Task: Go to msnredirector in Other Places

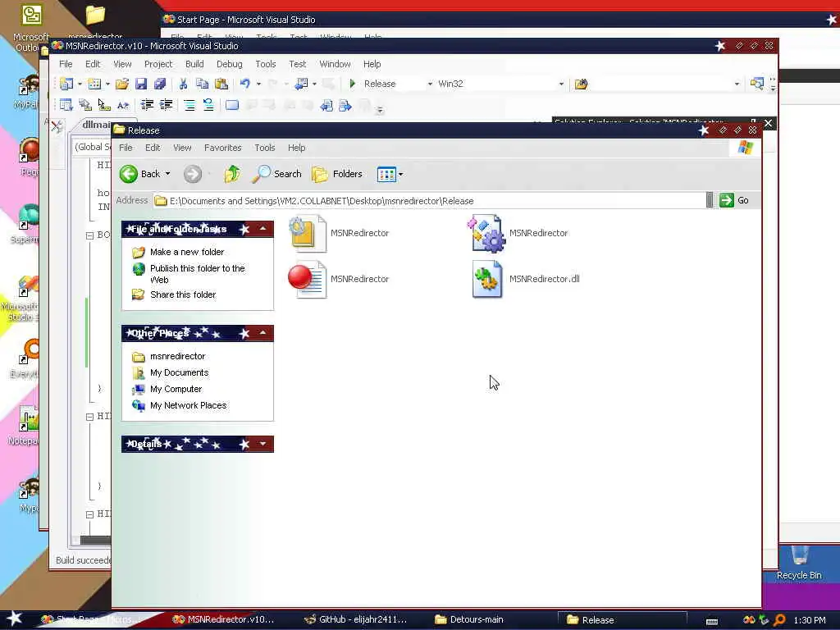Action: coord(177,356)
